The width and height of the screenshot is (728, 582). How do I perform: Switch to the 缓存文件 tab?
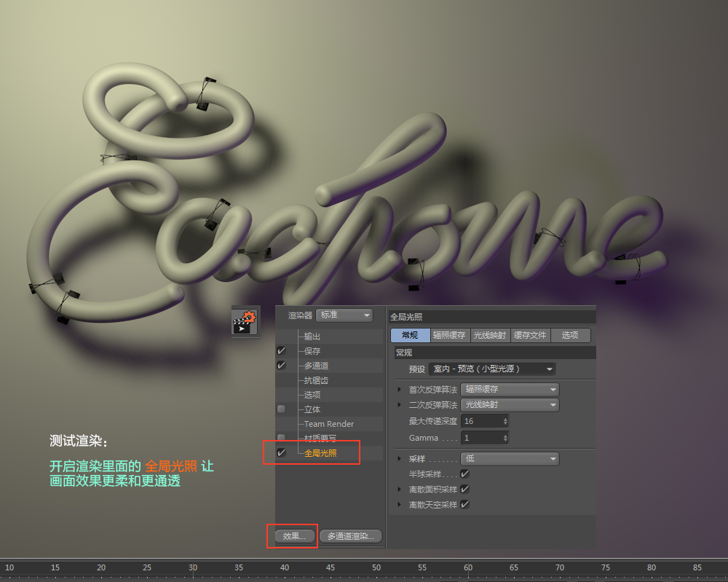[x=530, y=335]
